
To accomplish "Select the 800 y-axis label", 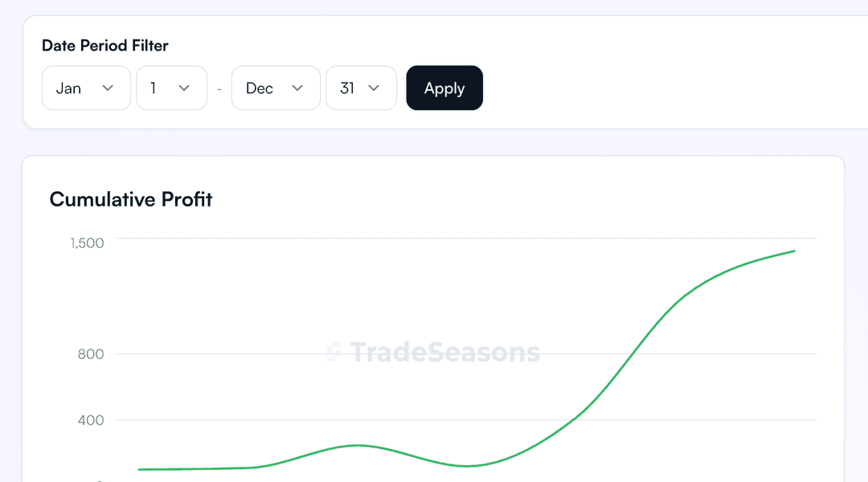I will coord(91,354).
